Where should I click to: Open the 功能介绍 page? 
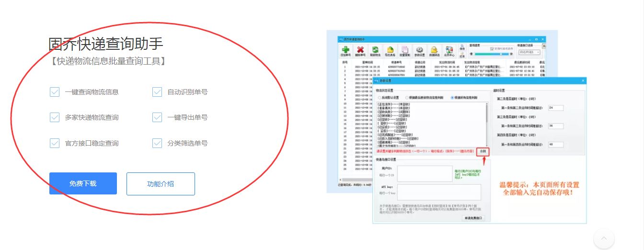(161, 184)
